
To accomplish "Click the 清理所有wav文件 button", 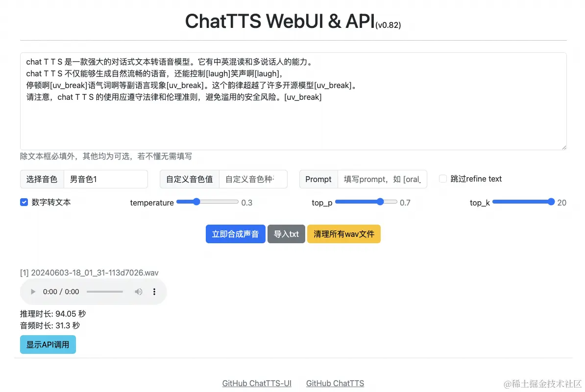I will 343,234.
